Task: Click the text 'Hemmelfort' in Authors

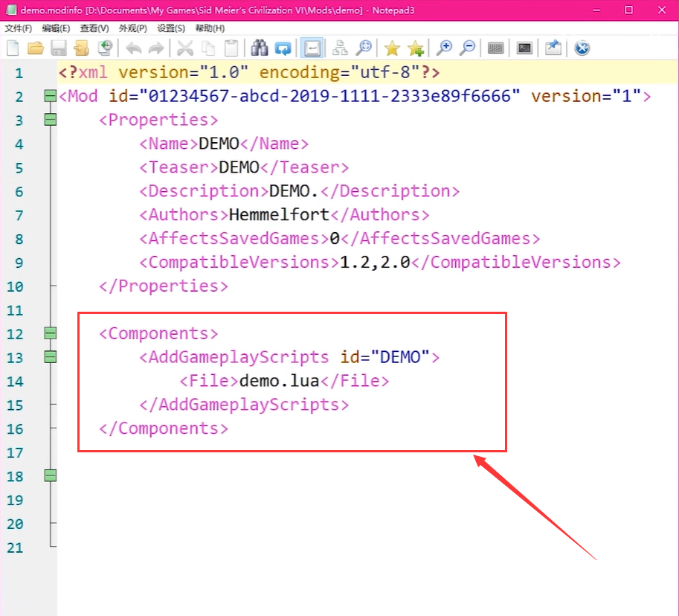Action: [x=279, y=214]
